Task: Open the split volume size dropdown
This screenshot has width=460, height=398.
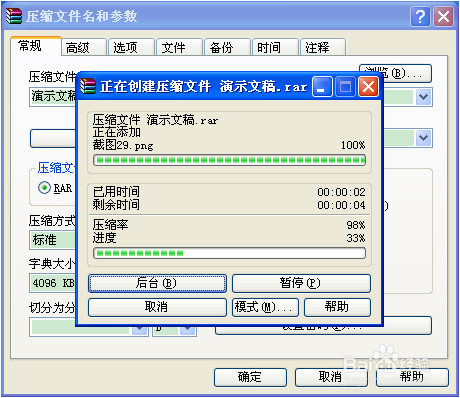Action: point(140,329)
